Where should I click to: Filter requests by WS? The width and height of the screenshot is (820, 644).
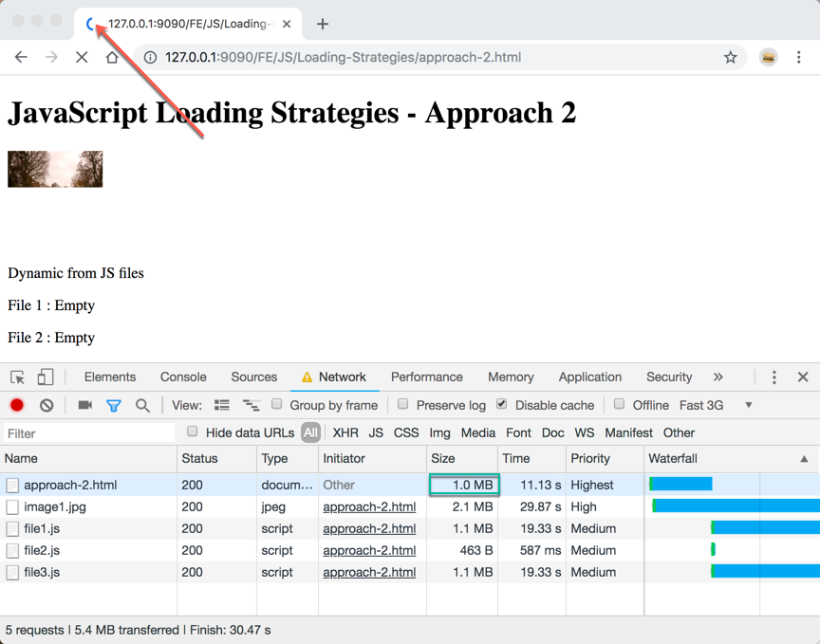(584, 432)
